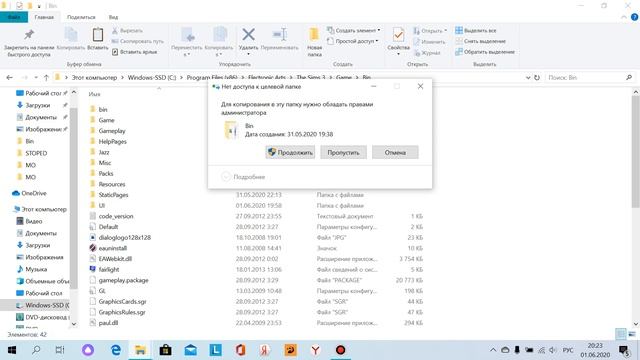Click Журнал in ribbon

(427, 53)
